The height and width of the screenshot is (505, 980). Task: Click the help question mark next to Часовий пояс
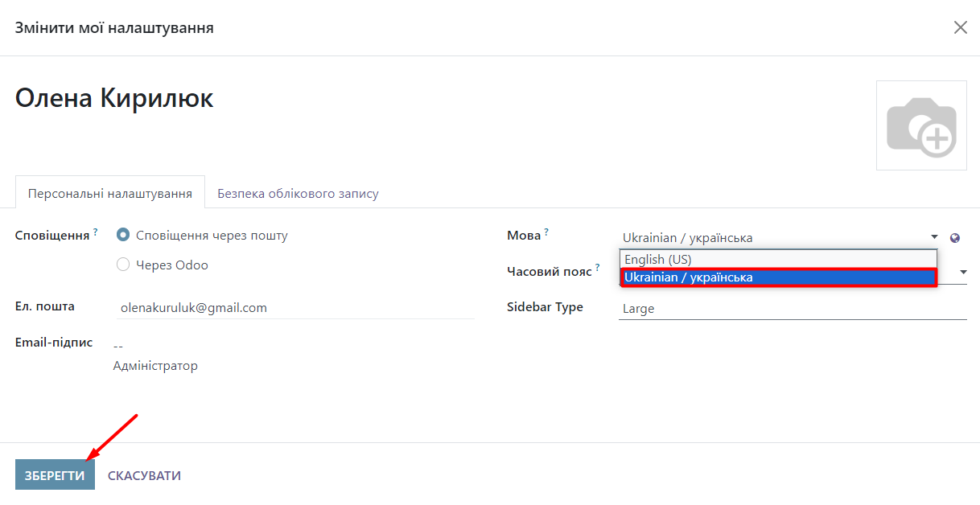(x=598, y=268)
